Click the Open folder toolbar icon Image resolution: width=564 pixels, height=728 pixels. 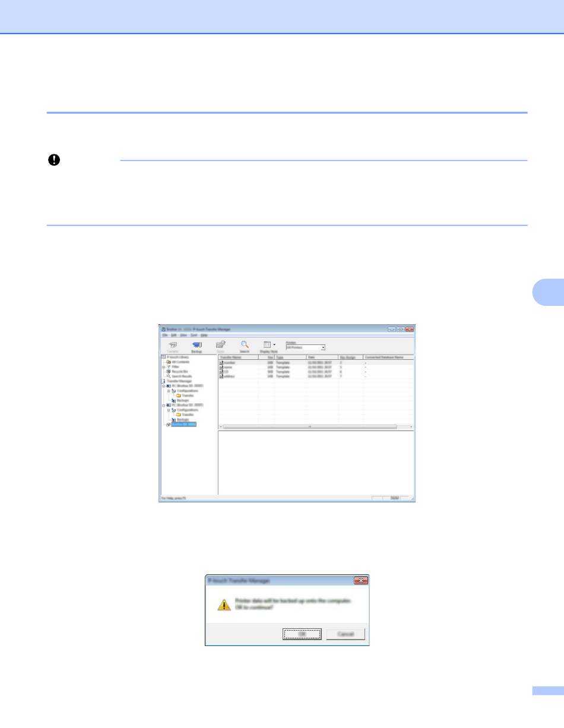220,344
